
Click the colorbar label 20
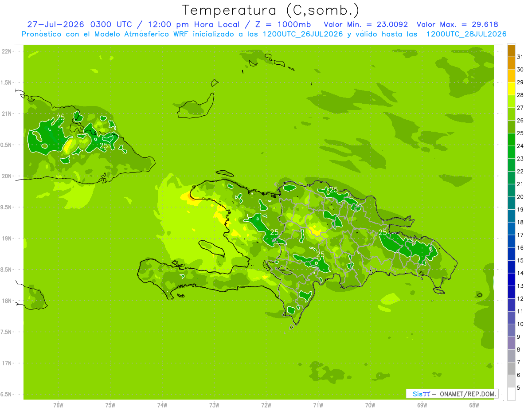[520, 197]
